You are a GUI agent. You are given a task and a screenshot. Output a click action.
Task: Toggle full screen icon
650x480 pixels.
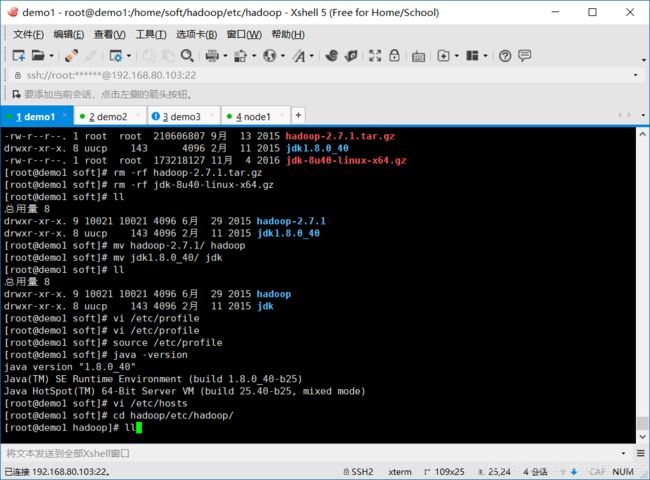tap(375, 56)
